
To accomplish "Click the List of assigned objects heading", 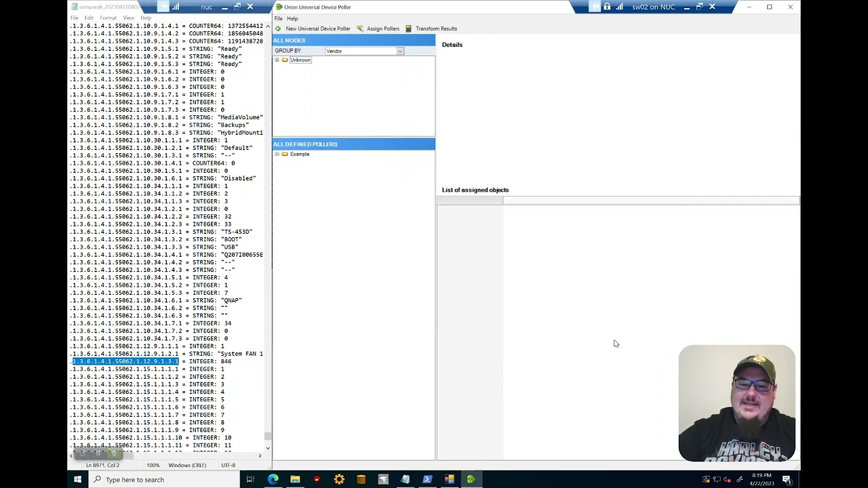I will pos(475,190).
